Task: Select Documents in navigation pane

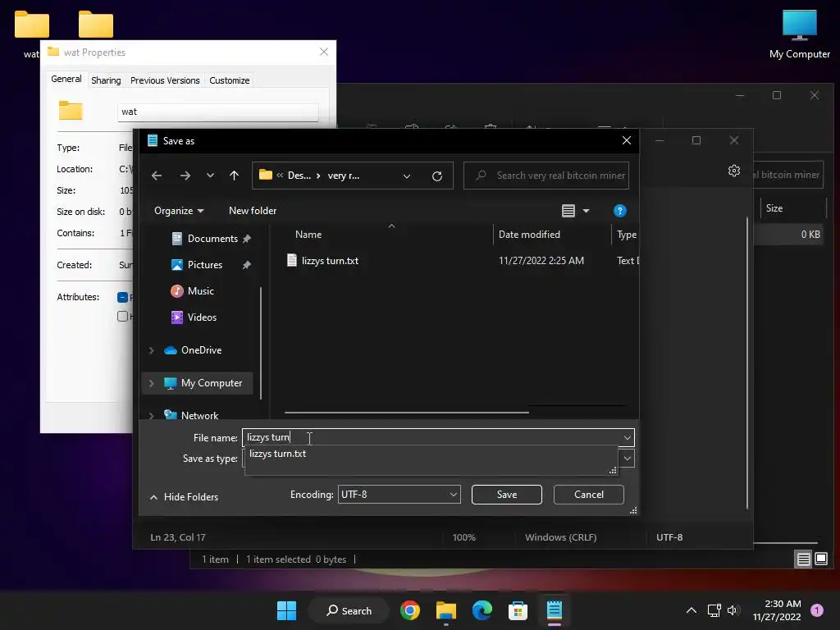Action: (212, 239)
